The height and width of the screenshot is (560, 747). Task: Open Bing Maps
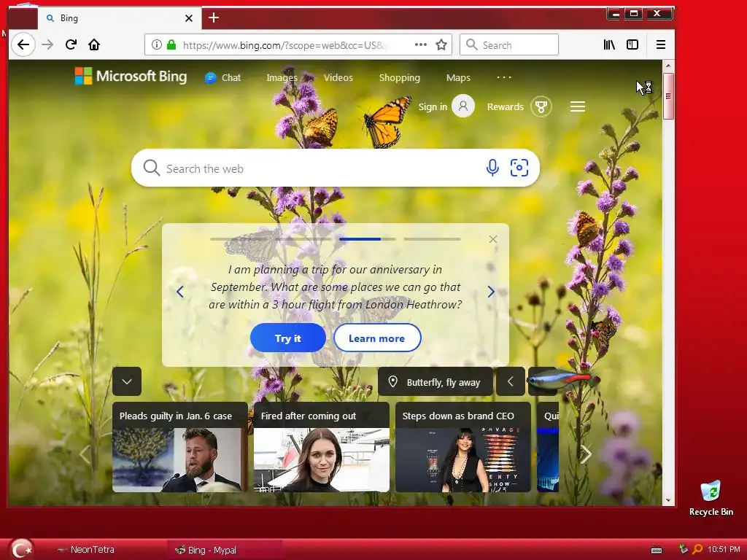click(x=458, y=77)
